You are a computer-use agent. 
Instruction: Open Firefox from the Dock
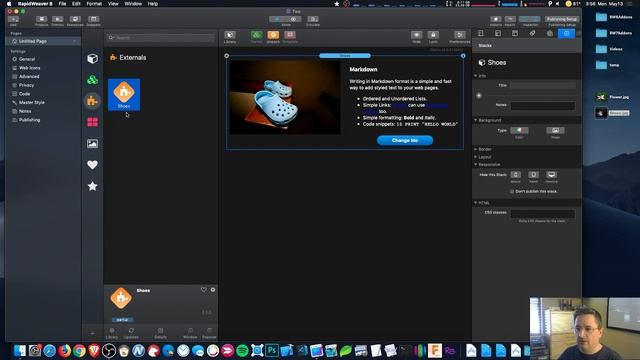click(64, 351)
